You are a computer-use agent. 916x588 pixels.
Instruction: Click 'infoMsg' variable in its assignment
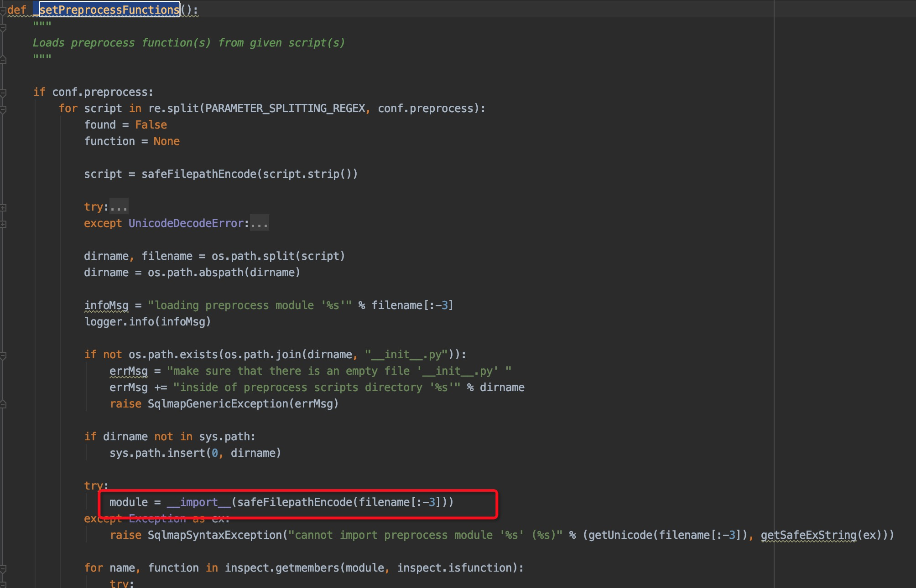[106, 305]
